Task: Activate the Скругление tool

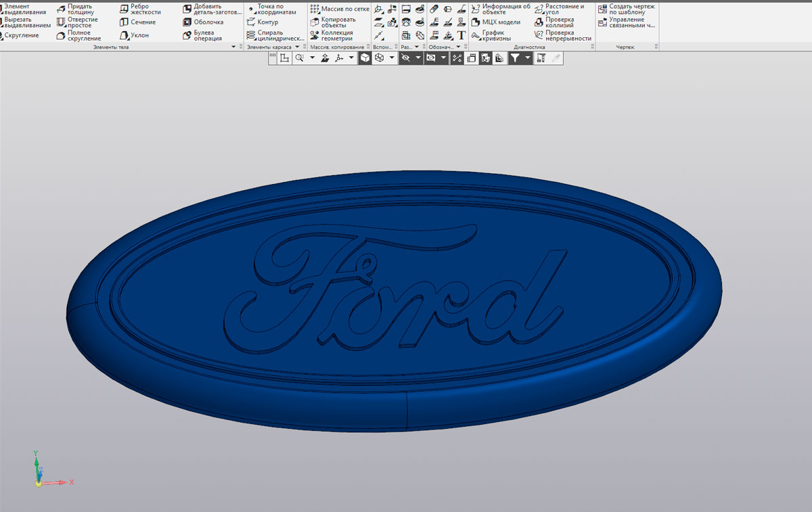Action: [x=20, y=35]
